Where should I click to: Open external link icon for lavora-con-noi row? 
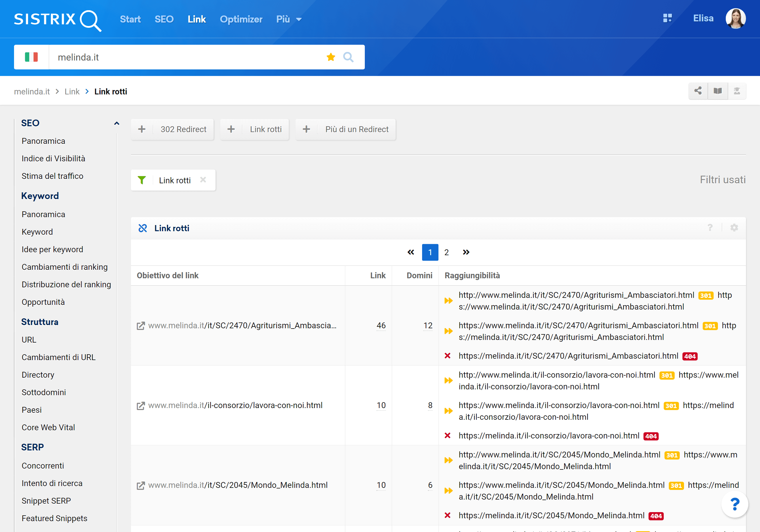pyautogui.click(x=141, y=405)
